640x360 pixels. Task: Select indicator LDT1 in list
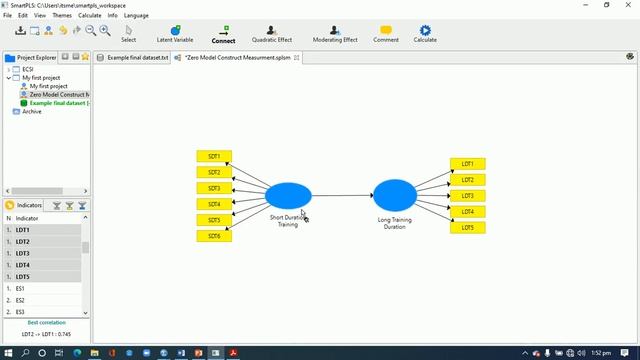(x=42, y=230)
